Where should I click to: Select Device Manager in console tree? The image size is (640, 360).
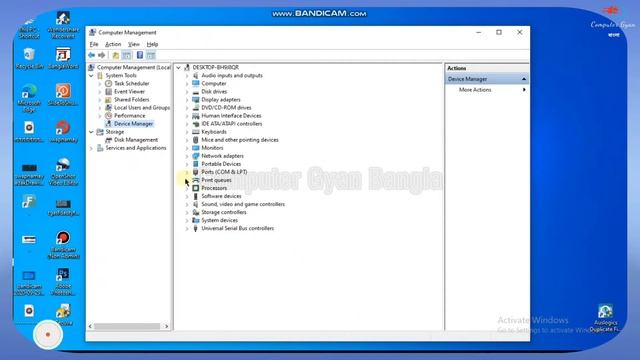pyautogui.click(x=133, y=124)
